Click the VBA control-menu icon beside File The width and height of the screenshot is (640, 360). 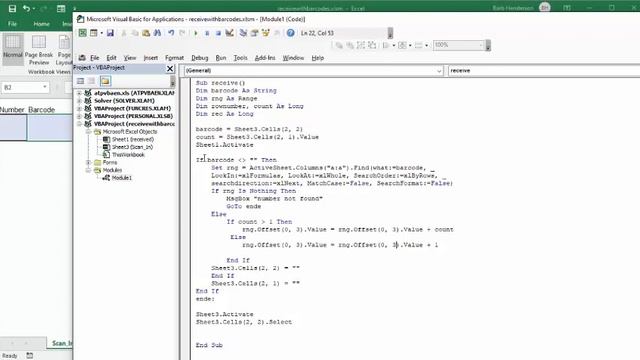[82, 58]
